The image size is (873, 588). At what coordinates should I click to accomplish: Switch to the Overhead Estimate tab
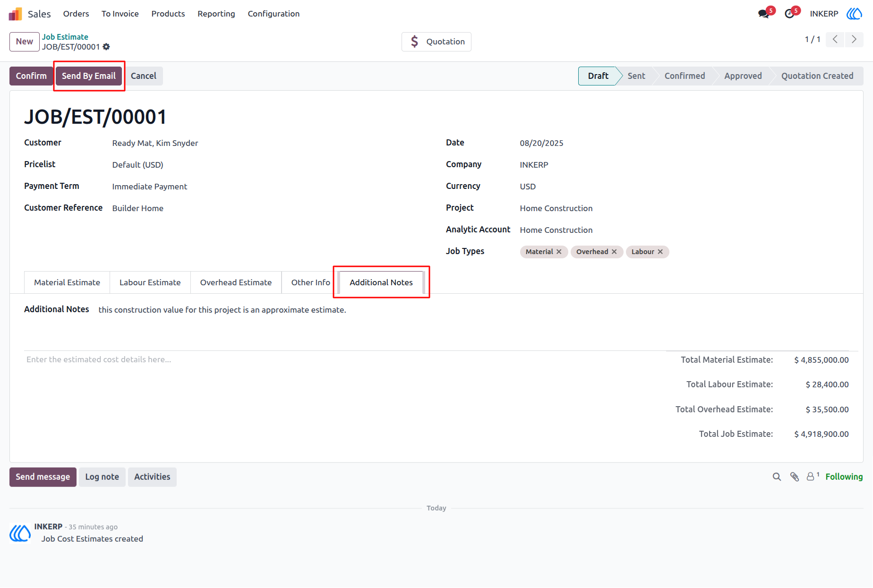236,282
